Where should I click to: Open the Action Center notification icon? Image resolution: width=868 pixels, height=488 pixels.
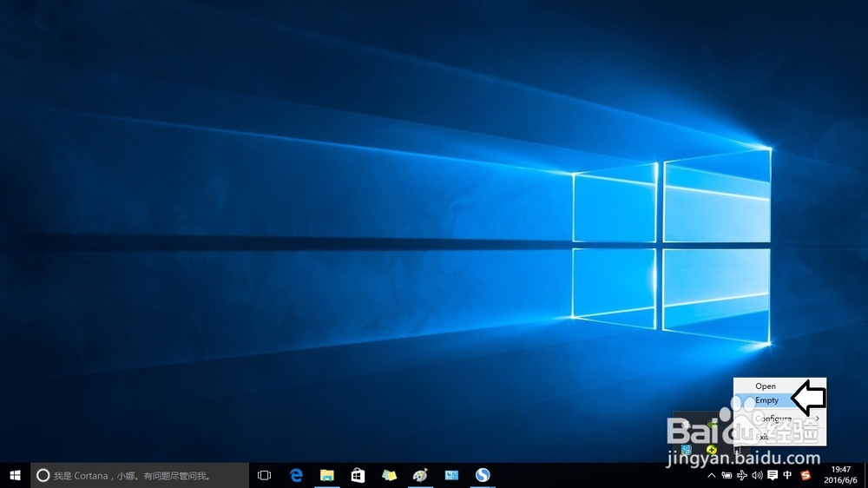(773, 475)
